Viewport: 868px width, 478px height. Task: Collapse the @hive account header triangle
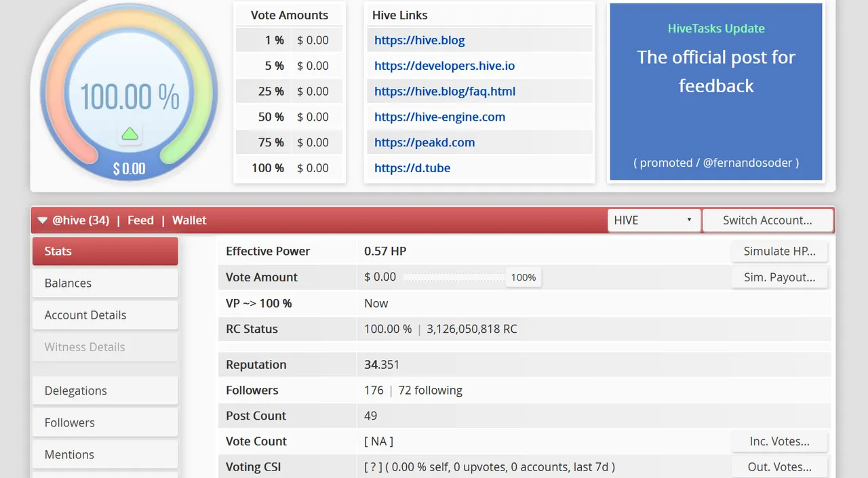coord(43,220)
